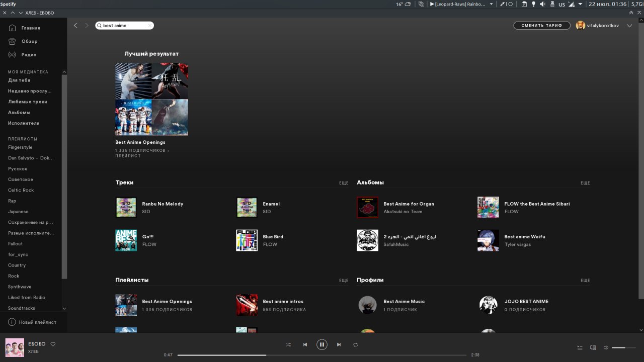Expand hidden system tray icons arrow

click(x=580, y=4)
